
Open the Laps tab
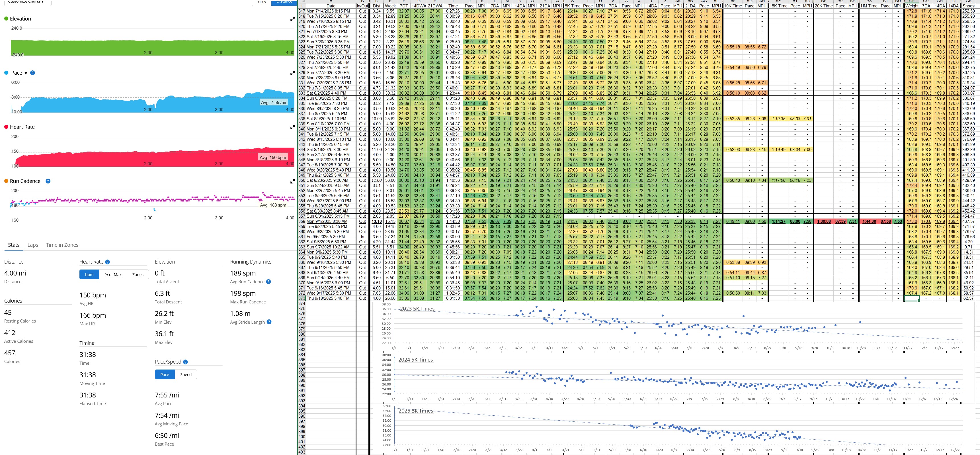[x=33, y=245]
